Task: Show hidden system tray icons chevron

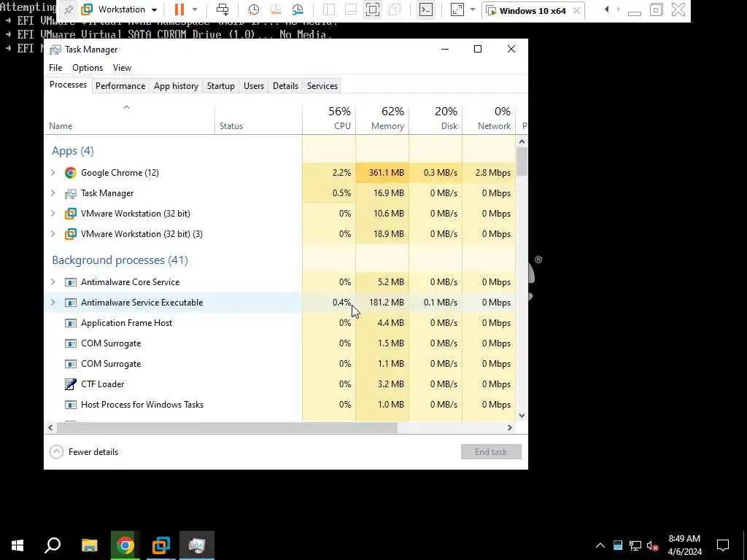Action: coord(600,545)
